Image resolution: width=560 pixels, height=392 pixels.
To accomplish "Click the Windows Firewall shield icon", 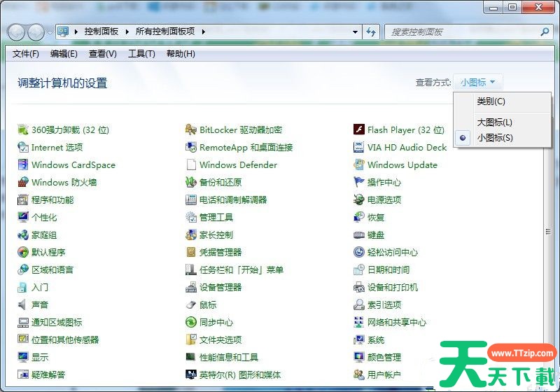I will (x=23, y=183).
